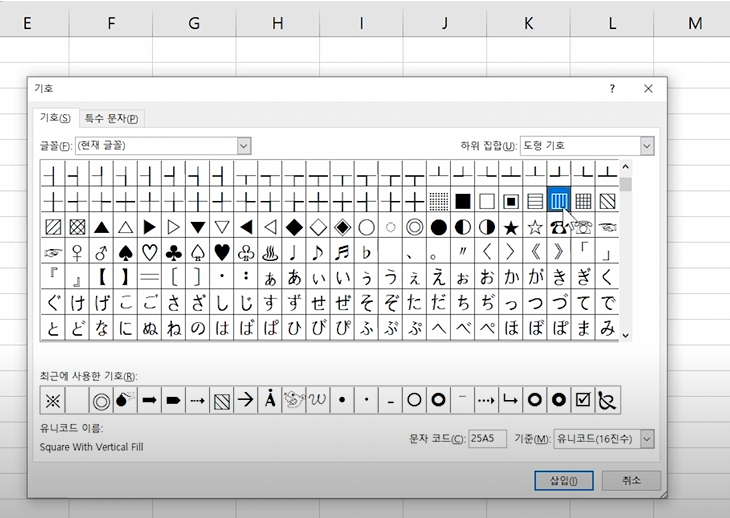Pick the black club suit symbol
Viewport: 730px width, 518px height.
coord(174,253)
